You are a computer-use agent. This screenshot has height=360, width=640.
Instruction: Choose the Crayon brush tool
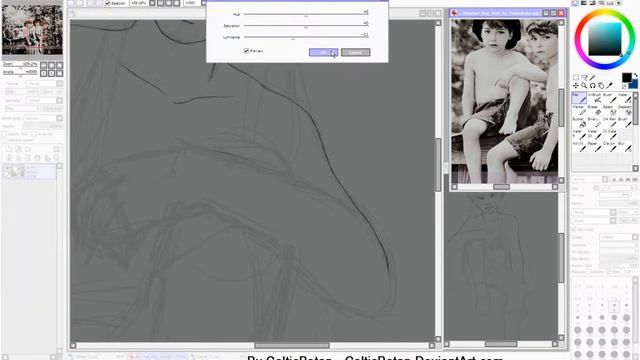click(x=609, y=147)
